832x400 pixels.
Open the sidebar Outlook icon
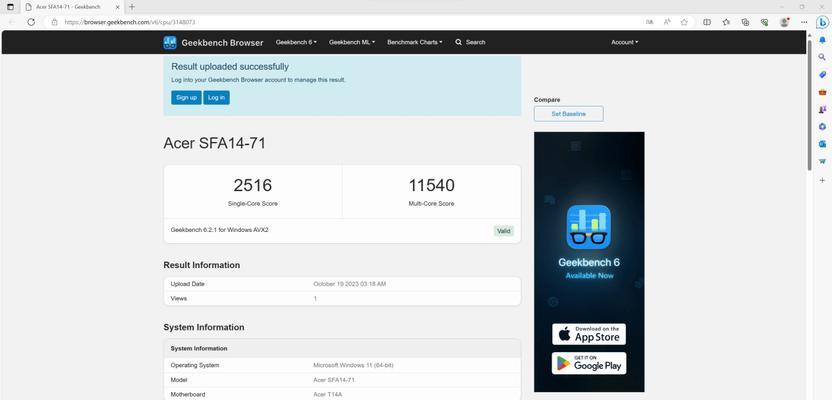tap(822, 144)
